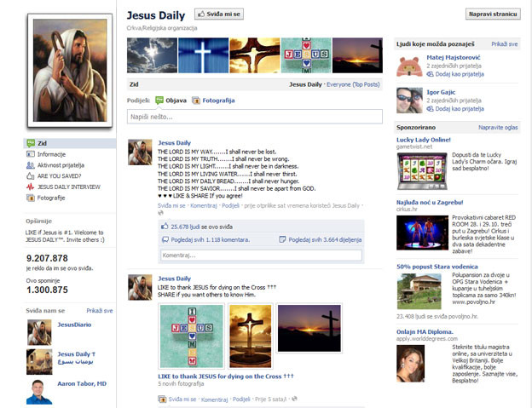Viewport: 532px width, 408px height.
Task: Open Informacije sidebar icon
Action: 31,154
